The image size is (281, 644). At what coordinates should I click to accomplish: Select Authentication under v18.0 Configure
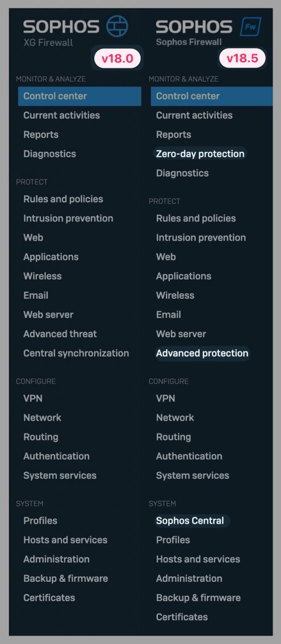point(56,456)
